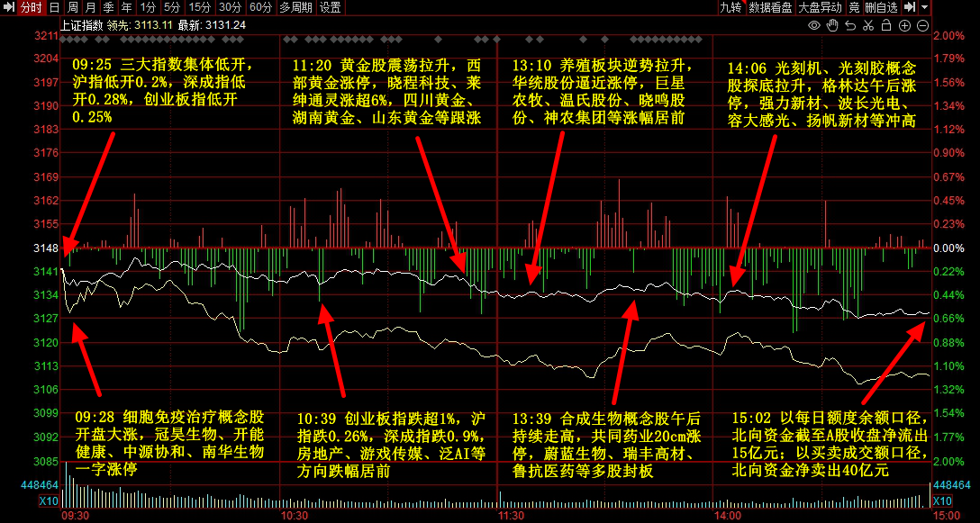Open dropdown arrow at top right
The width and height of the screenshot is (980, 523).
click(x=925, y=7)
